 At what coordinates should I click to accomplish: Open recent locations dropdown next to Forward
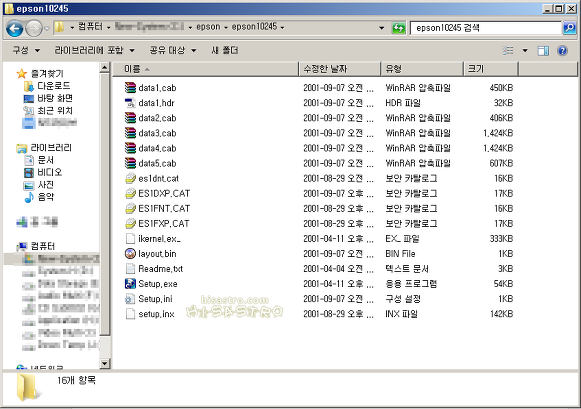pyautogui.click(x=47, y=28)
